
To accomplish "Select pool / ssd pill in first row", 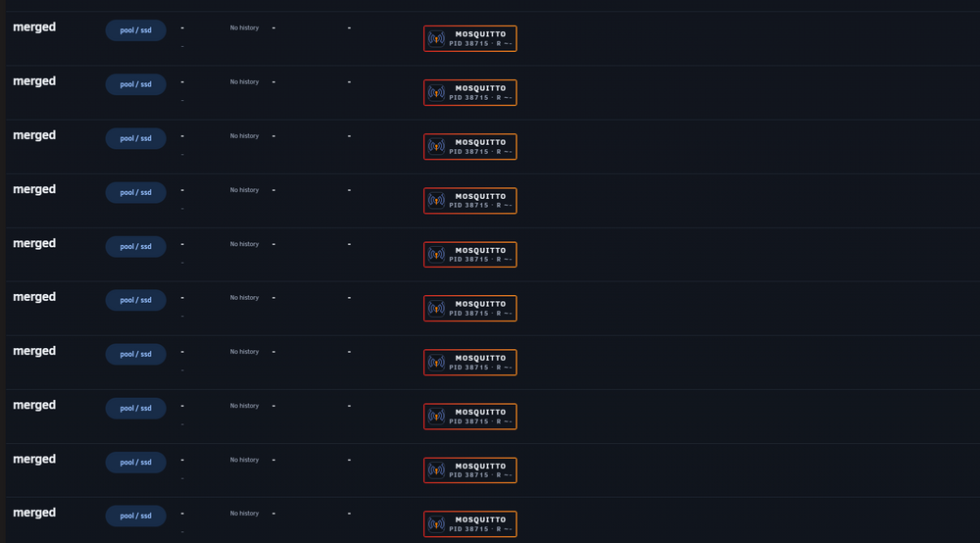I will point(135,30).
